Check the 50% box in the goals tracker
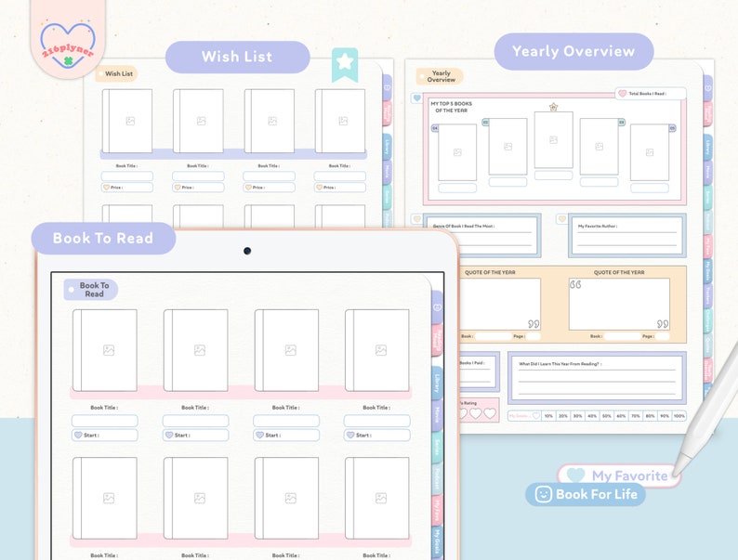Viewport: 738px width, 560px height. tap(607, 416)
